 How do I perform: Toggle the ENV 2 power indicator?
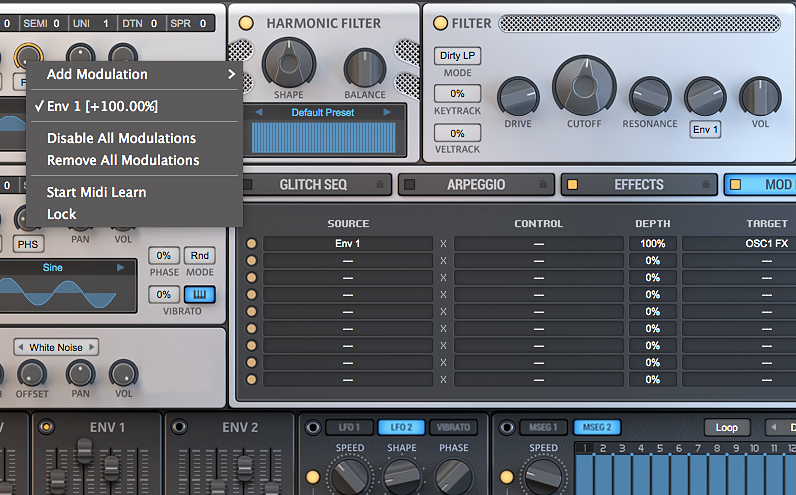(x=179, y=427)
